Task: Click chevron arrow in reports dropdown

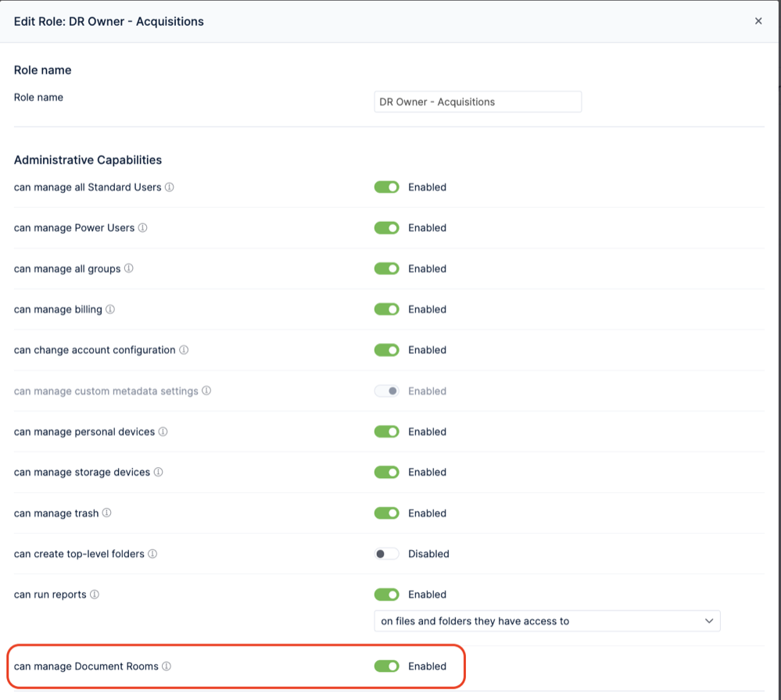Action: pyautogui.click(x=709, y=621)
